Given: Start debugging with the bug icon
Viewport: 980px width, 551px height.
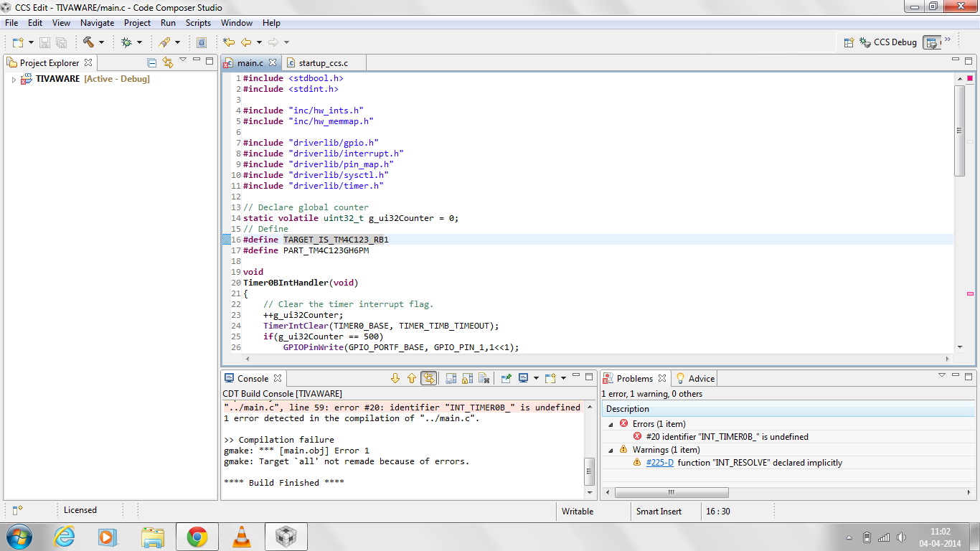Looking at the screenshot, I should 127,42.
